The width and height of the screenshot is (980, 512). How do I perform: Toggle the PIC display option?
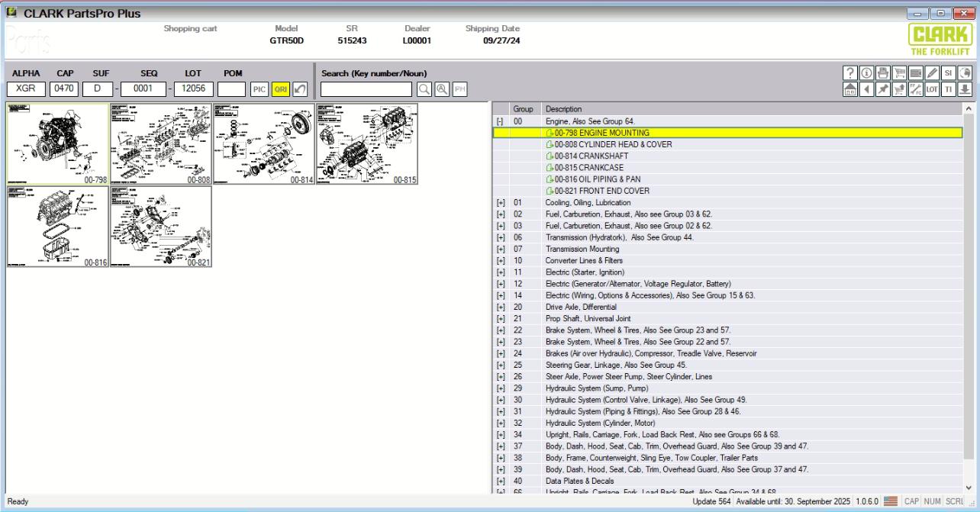tap(259, 88)
